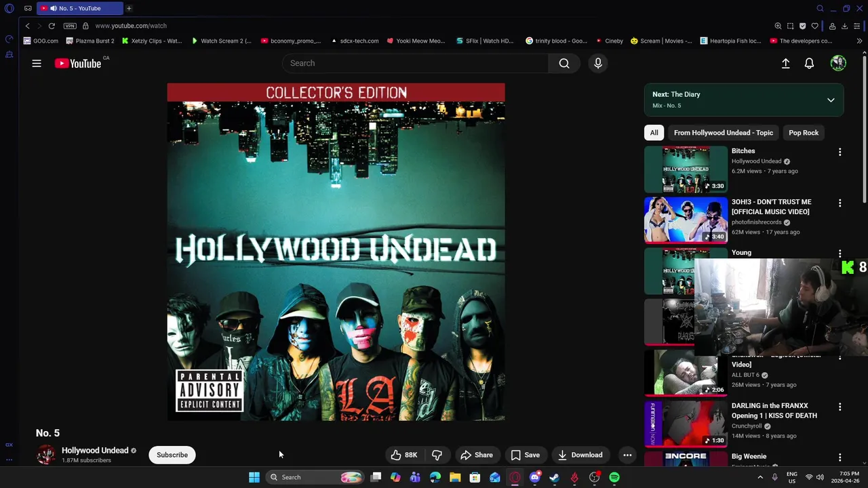Viewport: 868px width, 488px height.
Task: Open the Hollywood Undead channel avatar
Action: point(46,455)
